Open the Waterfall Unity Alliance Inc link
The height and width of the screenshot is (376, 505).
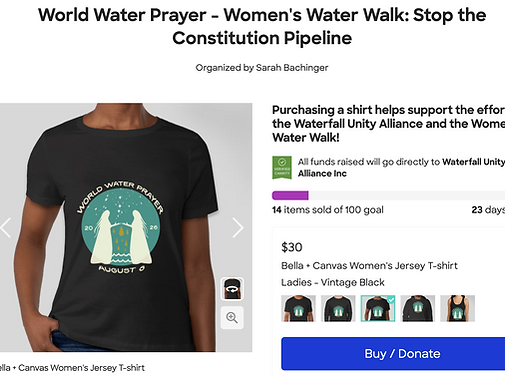tap(401, 168)
